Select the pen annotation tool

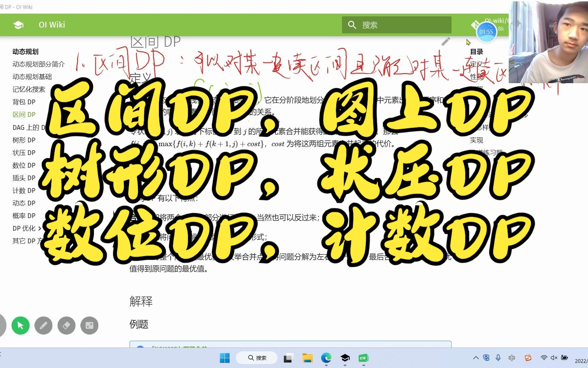point(44,326)
